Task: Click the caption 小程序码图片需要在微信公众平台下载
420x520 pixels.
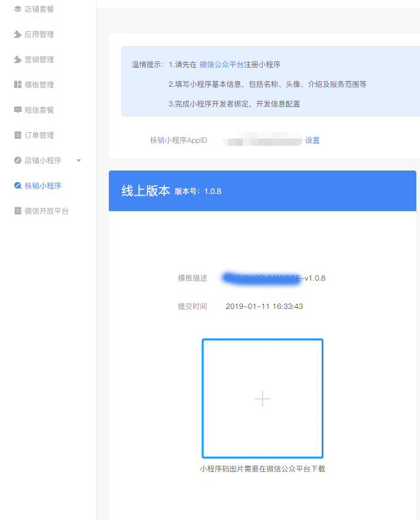Action: click(263, 469)
